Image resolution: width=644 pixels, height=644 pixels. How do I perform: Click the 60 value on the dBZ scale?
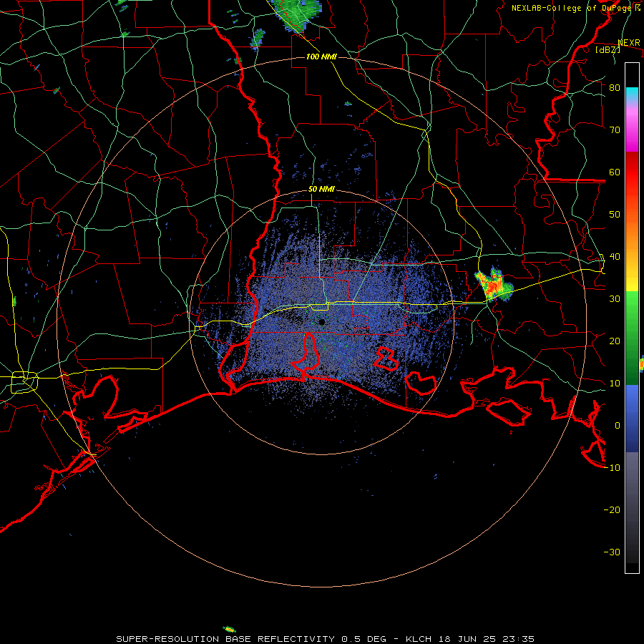tap(615, 172)
